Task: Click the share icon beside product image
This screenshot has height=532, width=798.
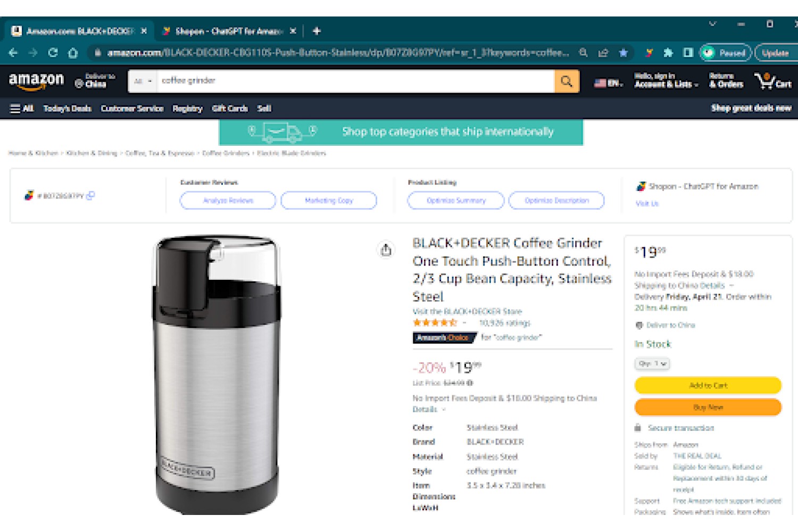Action: [x=386, y=250]
